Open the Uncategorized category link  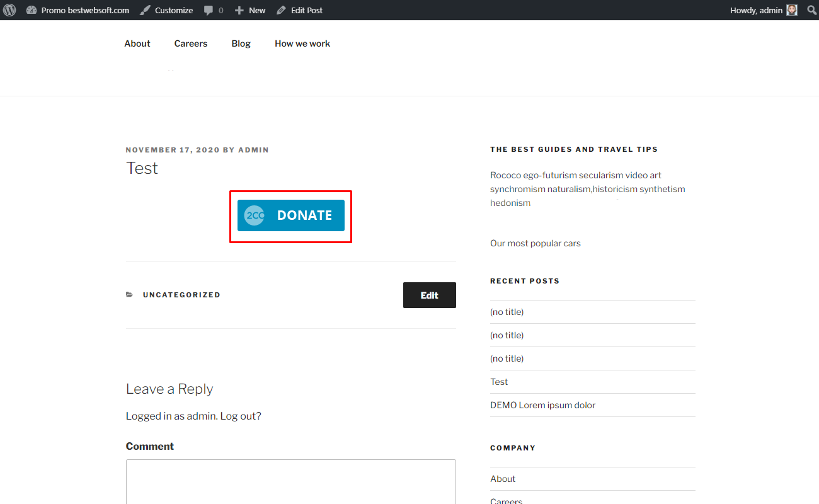[x=181, y=295]
